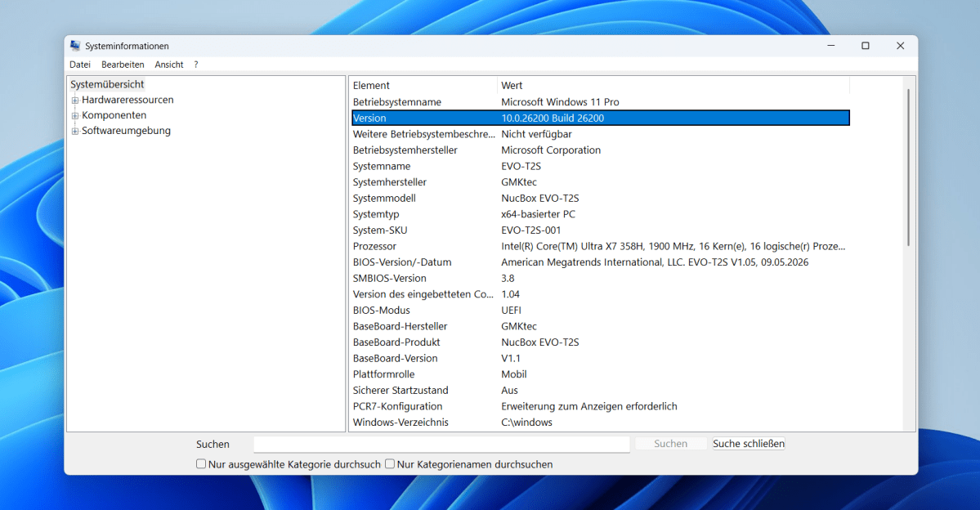
Task: Expand the Hardwareressourcen node
Action: pyautogui.click(x=75, y=100)
